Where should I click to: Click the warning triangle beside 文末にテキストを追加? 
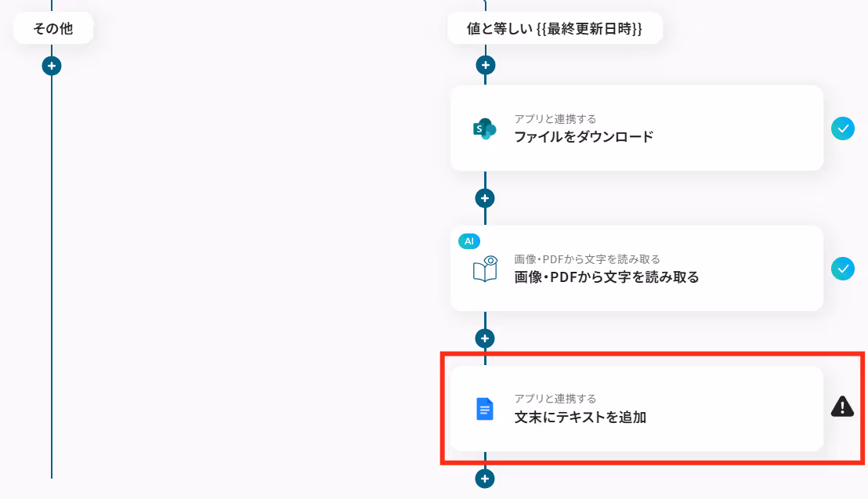(842, 407)
